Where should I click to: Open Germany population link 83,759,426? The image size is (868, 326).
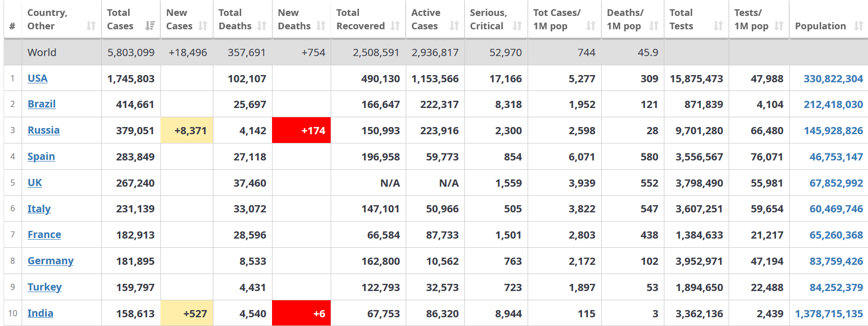(x=836, y=261)
